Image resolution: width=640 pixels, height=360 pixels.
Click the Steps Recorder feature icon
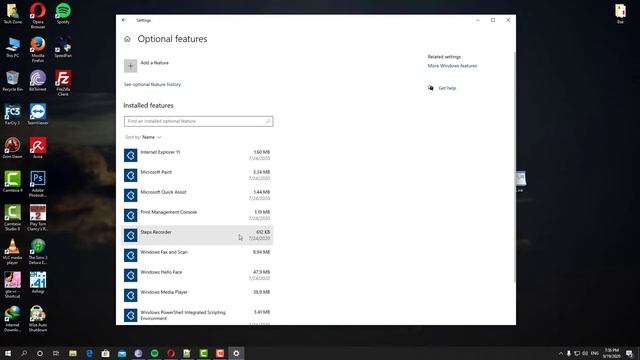tap(131, 235)
